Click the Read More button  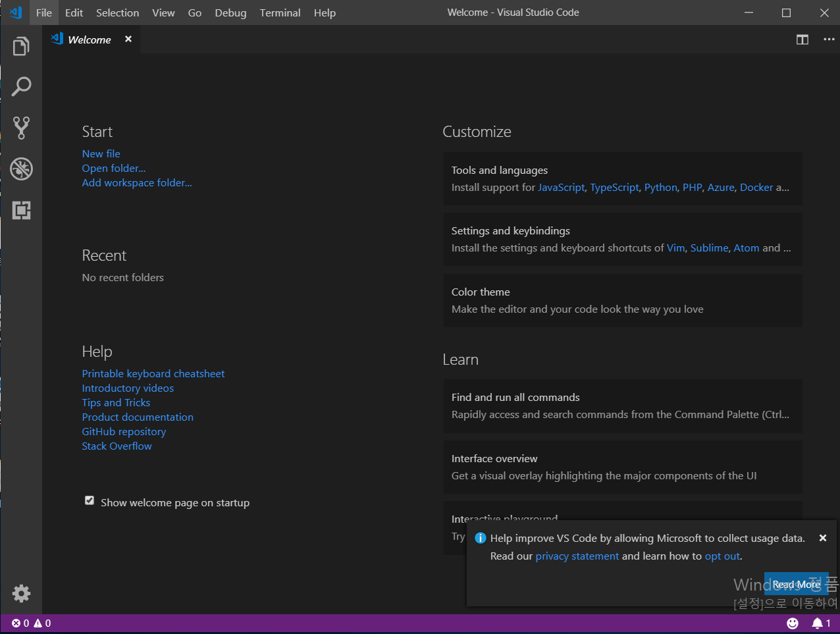click(x=797, y=584)
